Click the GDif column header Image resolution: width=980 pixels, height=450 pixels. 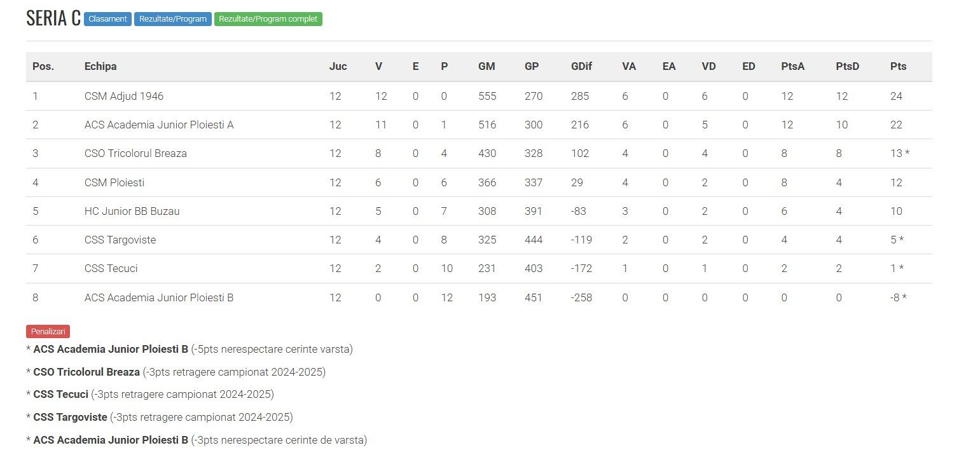(x=581, y=66)
